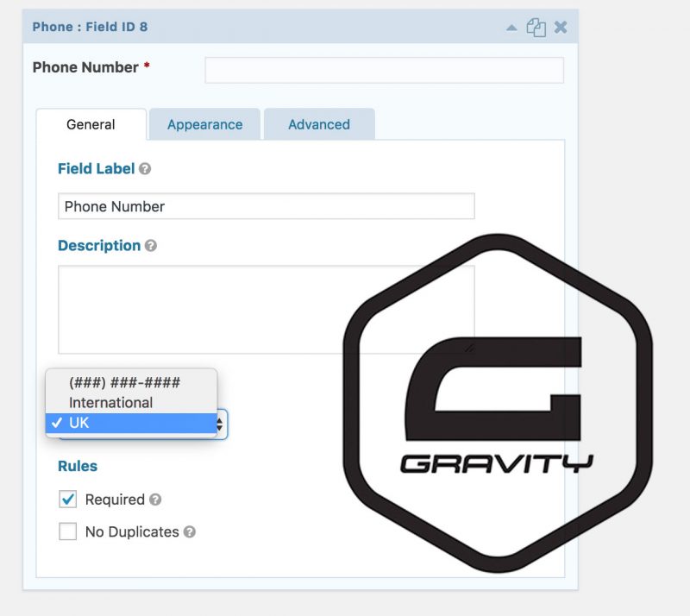Uncheck the Required checkbox
690x616 pixels.
tap(68, 500)
